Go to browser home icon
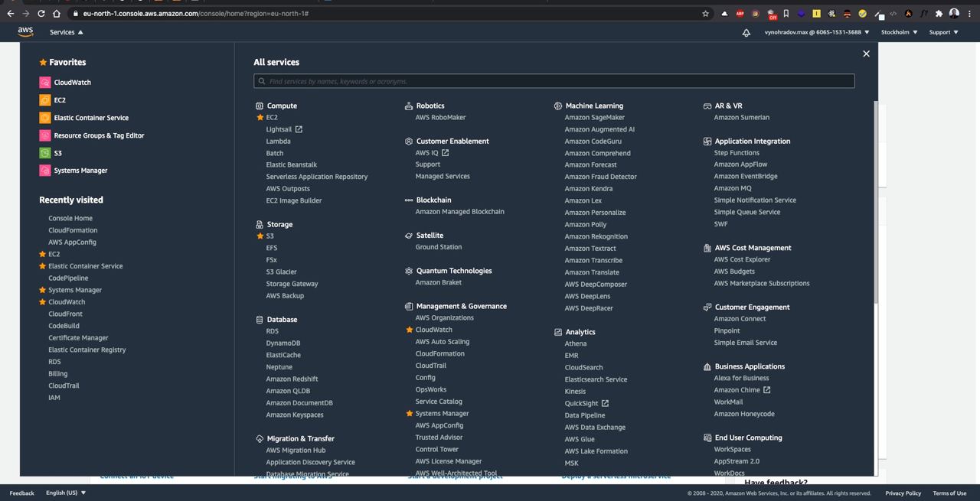Viewport: 980px width, 501px height. tap(56, 13)
